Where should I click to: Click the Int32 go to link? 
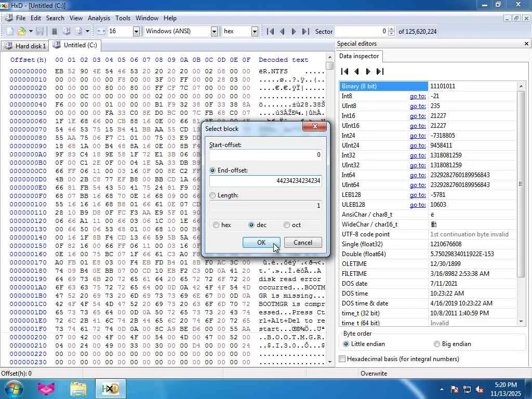(x=418, y=155)
